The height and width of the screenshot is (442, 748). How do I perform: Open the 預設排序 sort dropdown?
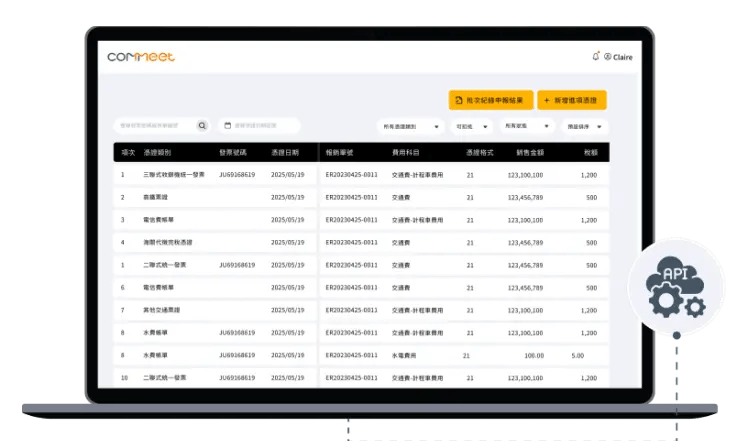coord(584,126)
